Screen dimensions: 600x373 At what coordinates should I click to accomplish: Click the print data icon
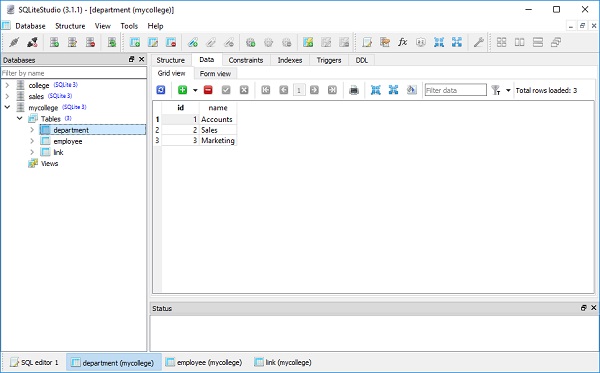[354, 90]
